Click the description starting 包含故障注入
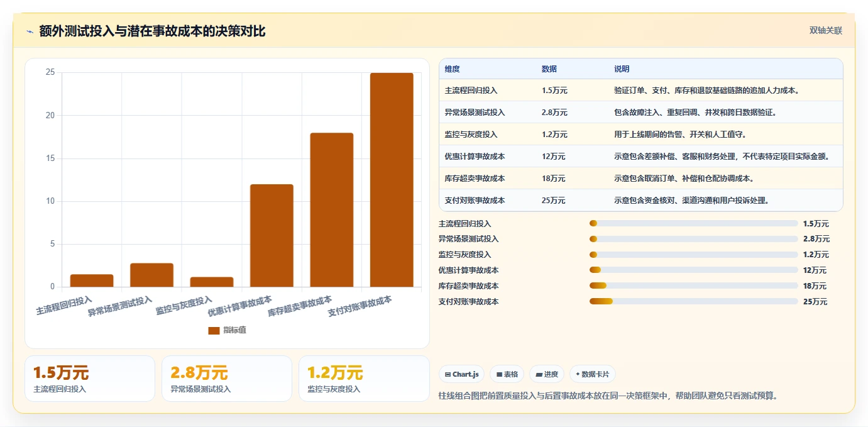Viewport: 868px width, 427px height. 696,113
